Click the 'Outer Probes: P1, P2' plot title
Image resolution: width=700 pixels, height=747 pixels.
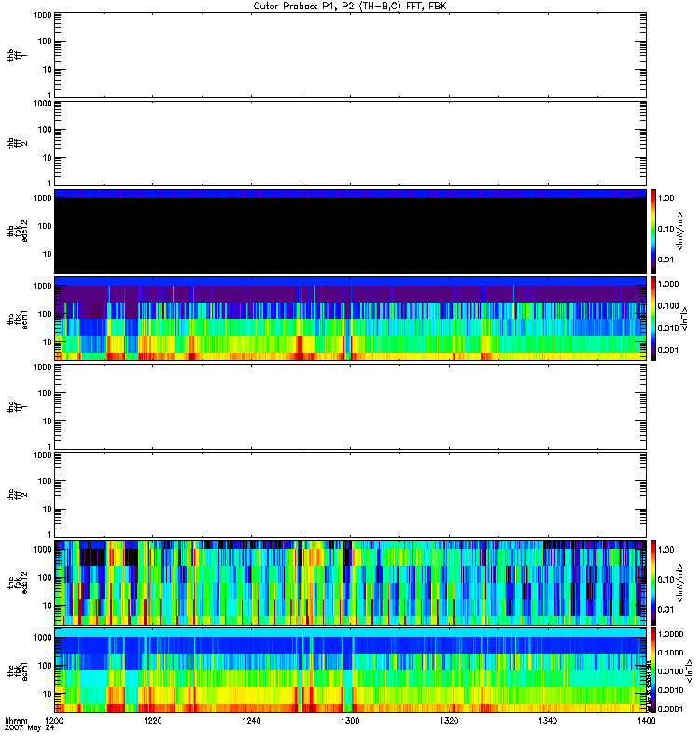tap(350, 6)
